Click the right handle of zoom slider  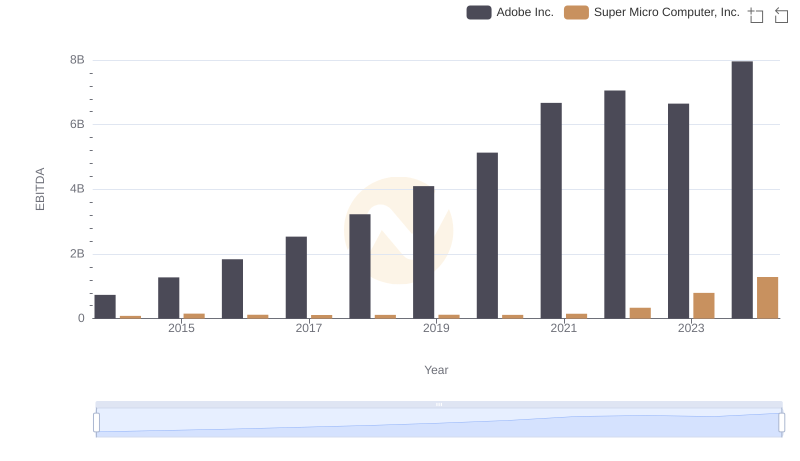tap(781, 423)
